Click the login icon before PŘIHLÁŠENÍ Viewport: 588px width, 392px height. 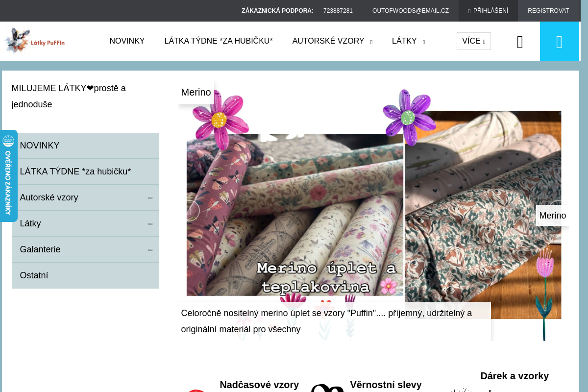469,10
